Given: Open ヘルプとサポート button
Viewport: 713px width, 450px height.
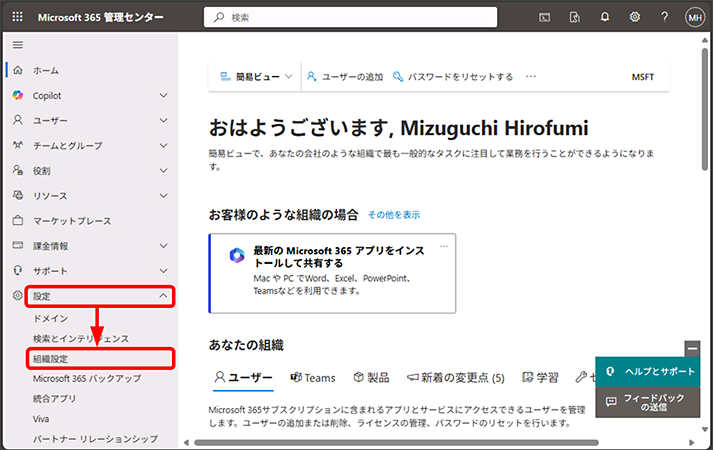Looking at the screenshot, I should [x=648, y=371].
